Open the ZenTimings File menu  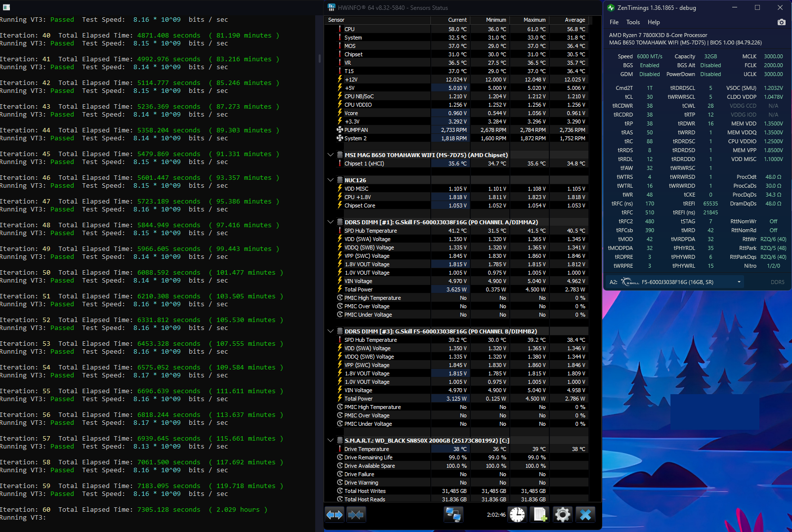614,22
